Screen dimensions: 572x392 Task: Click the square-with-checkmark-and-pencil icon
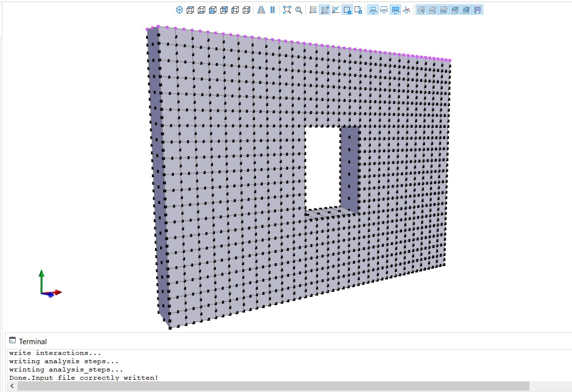tap(358, 10)
